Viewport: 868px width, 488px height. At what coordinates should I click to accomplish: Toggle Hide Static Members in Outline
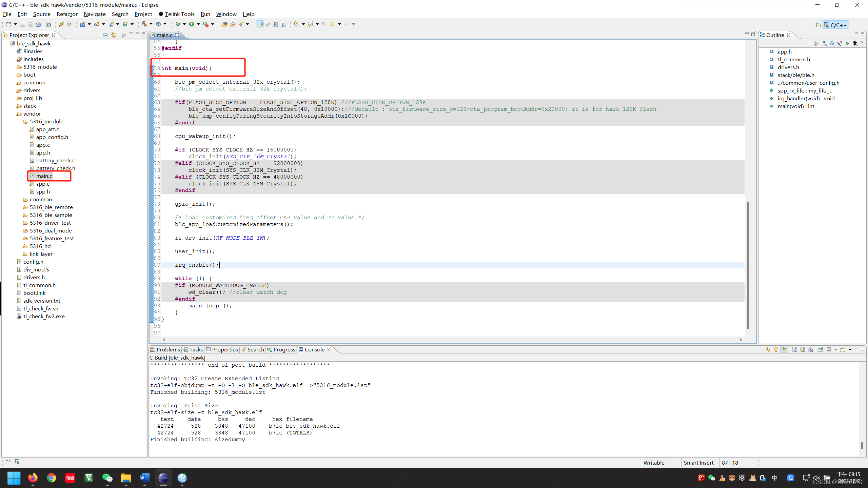pos(840,43)
